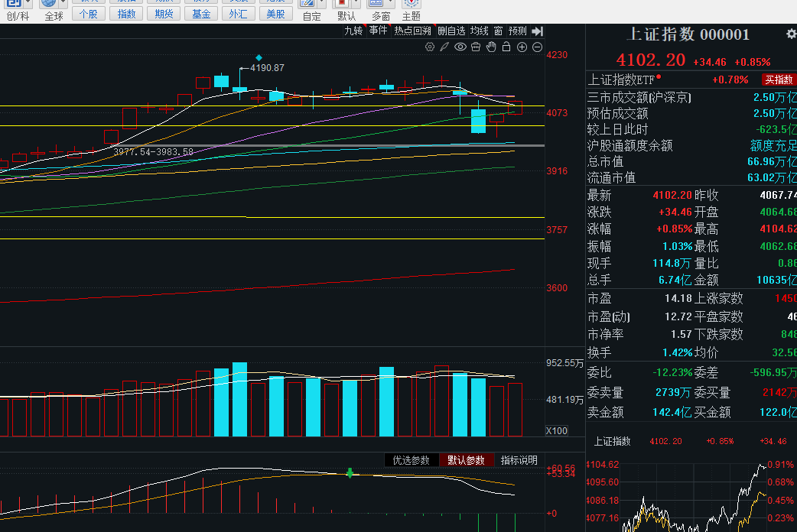Click the 预估成交额 row

click(x=691, y=113)
